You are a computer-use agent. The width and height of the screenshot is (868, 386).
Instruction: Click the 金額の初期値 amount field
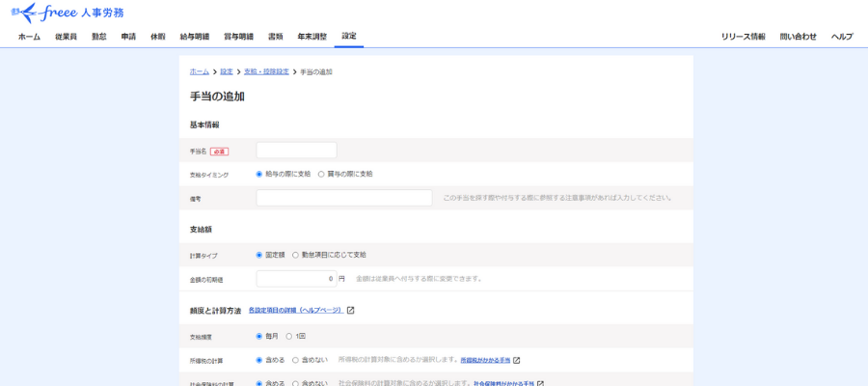[295, 279]
